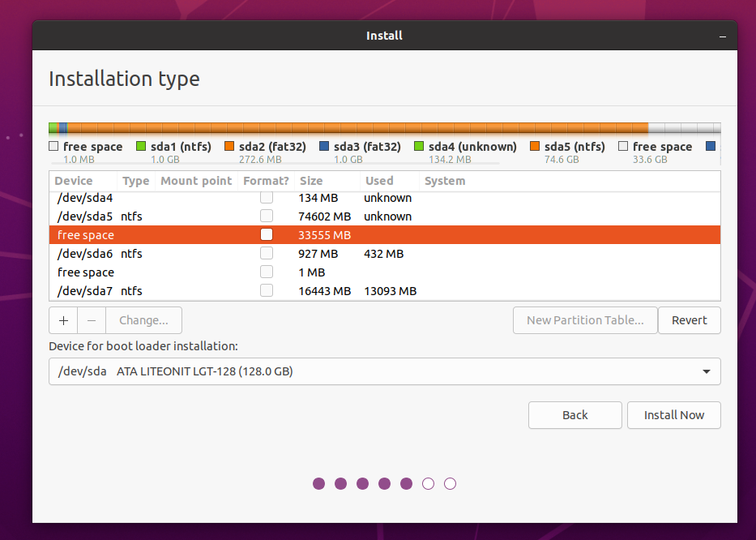Click the ntfs type cell for /dev/sda6
The image size is (756, 540).
pos(131,254)
